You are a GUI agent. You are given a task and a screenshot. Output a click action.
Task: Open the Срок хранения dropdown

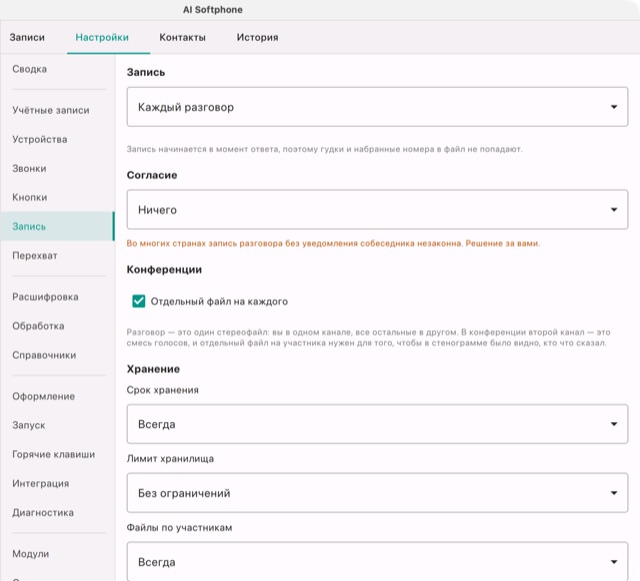[x=377, y=424]
